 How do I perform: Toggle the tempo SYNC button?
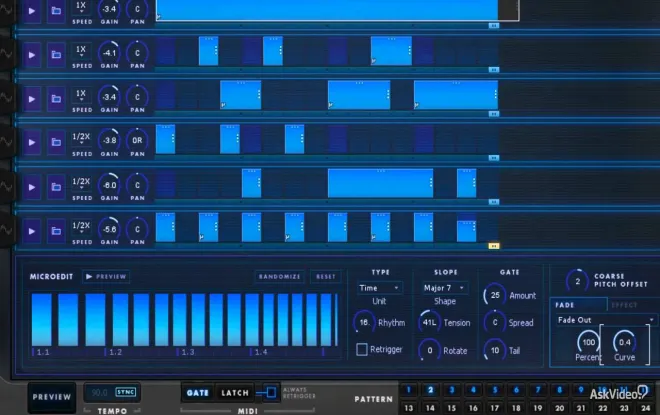click(x=125, y=392)
